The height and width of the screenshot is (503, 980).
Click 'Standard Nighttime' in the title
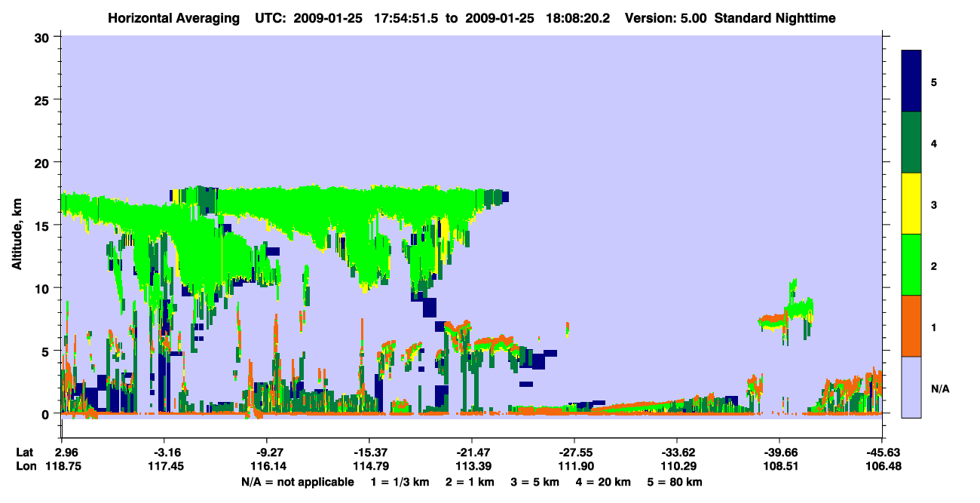pos(775,18)
